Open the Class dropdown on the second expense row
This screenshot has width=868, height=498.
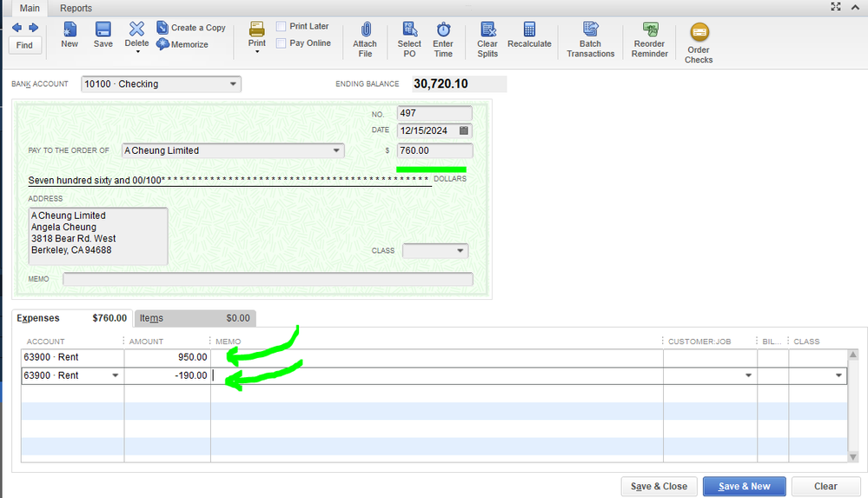(838, 375)
